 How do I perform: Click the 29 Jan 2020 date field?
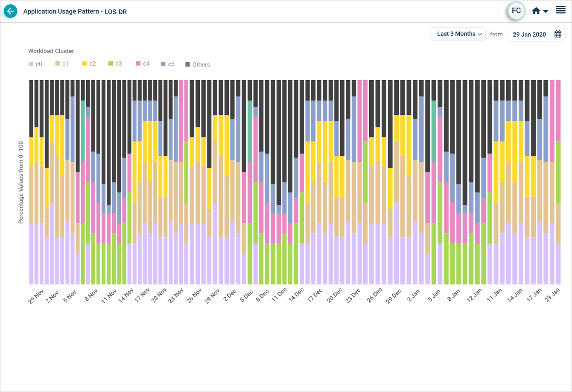pyautogui.click(x=529, y=35)
